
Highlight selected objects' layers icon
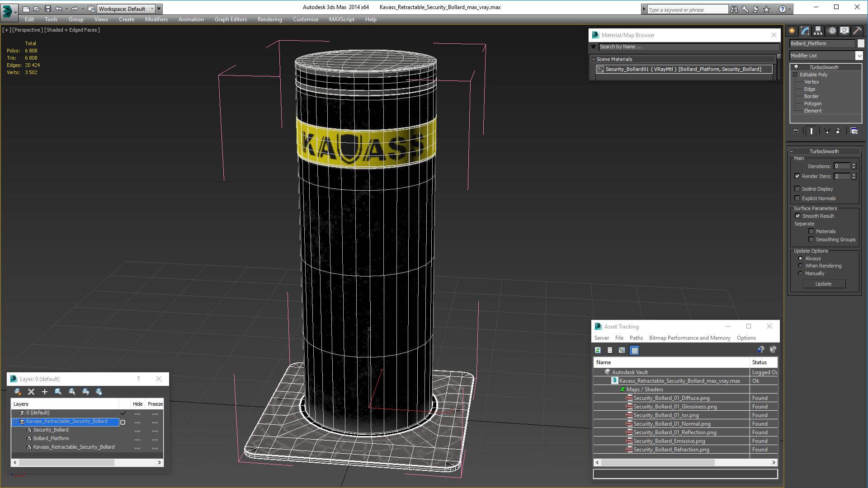[x=72, y=392]
